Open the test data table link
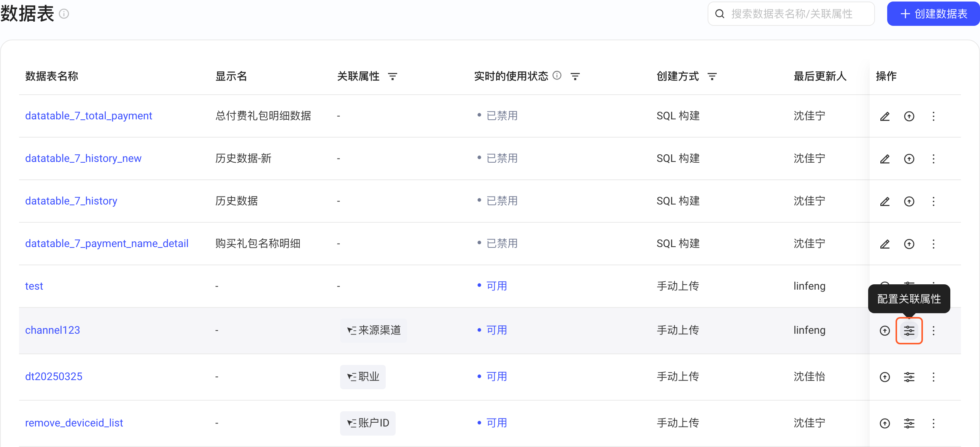Viewport: 980px width, 447px height. [34, 286]
